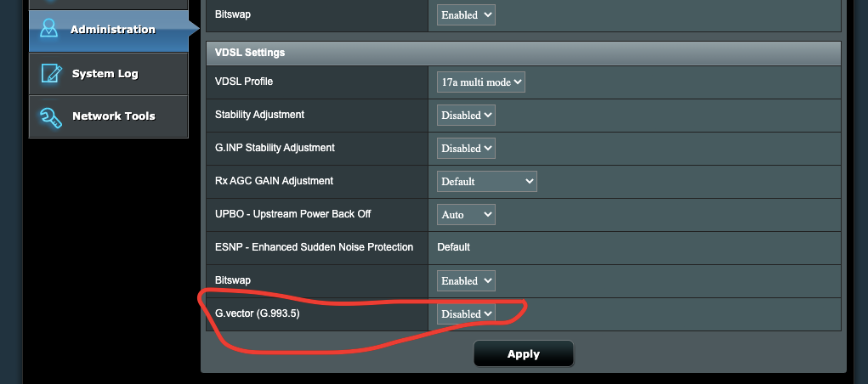The height and width of the screenshot is (384, 868).
Task: Click the ESNP Default value text
Action: tap(453, 246)
